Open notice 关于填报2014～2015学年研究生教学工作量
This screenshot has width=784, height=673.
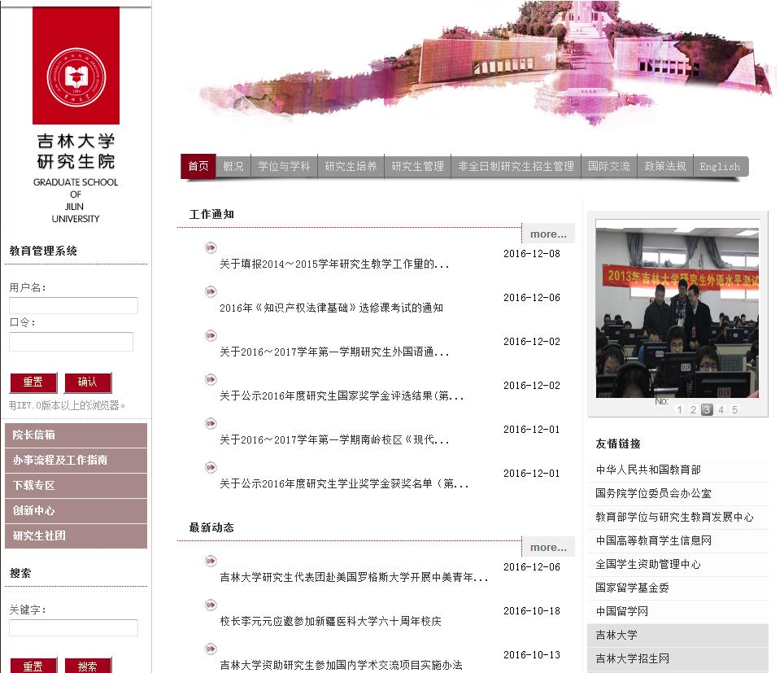coord(334,264)
